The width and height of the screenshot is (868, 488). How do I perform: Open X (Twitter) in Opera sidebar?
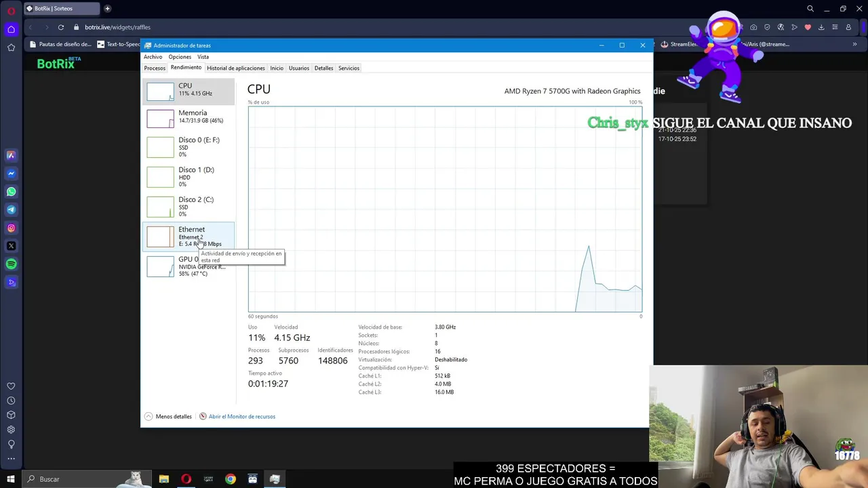pos(11,246)
